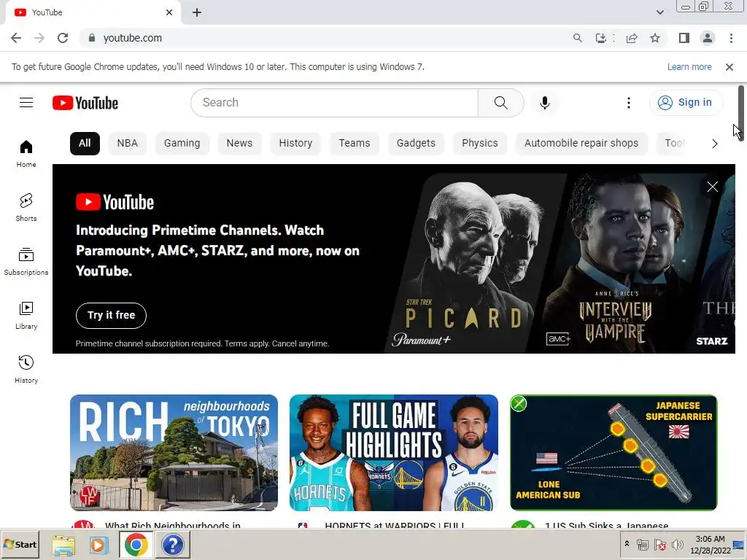Open YouTube settings three-dot menu

click(x=628, y=103)
